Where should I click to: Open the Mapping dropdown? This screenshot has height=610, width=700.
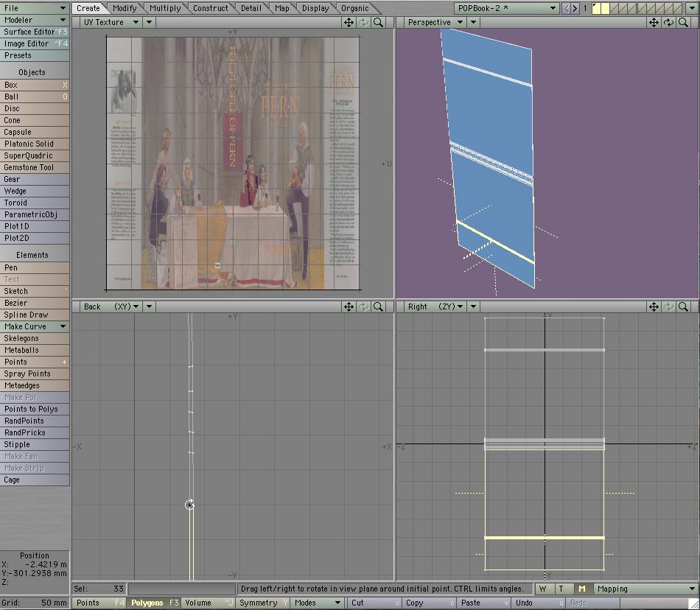[x=645, y=589]
